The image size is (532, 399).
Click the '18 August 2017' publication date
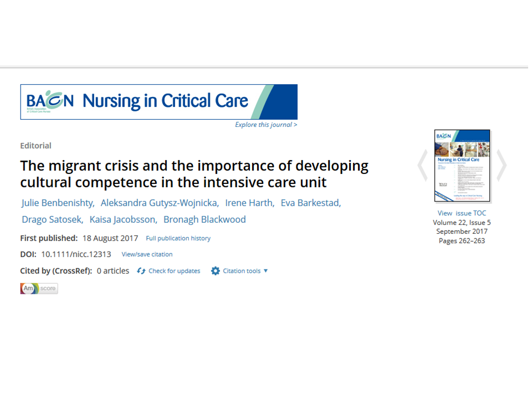pyautogui.click(x=110, y=238)
